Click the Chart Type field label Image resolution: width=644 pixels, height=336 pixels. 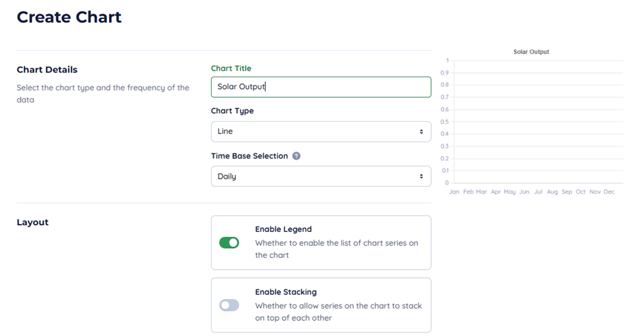(232, 111)
